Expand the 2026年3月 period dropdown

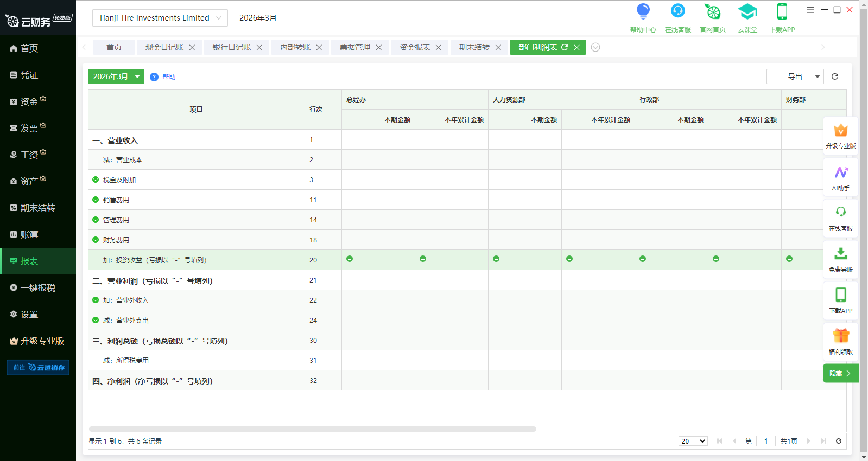pos(116,76)
